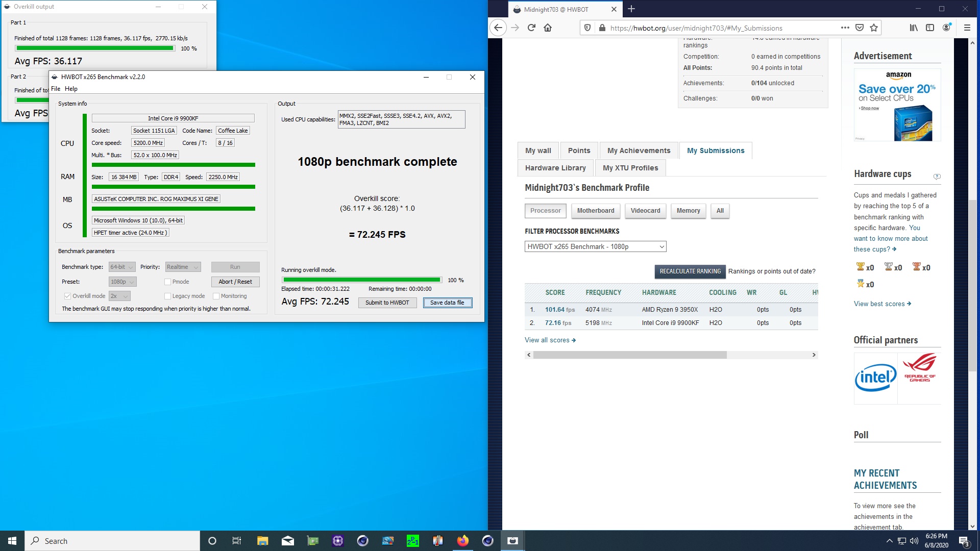Switch to Firefox from the taskbar
The width and height of the screenshot is (980, 551).
coord(462,541)
